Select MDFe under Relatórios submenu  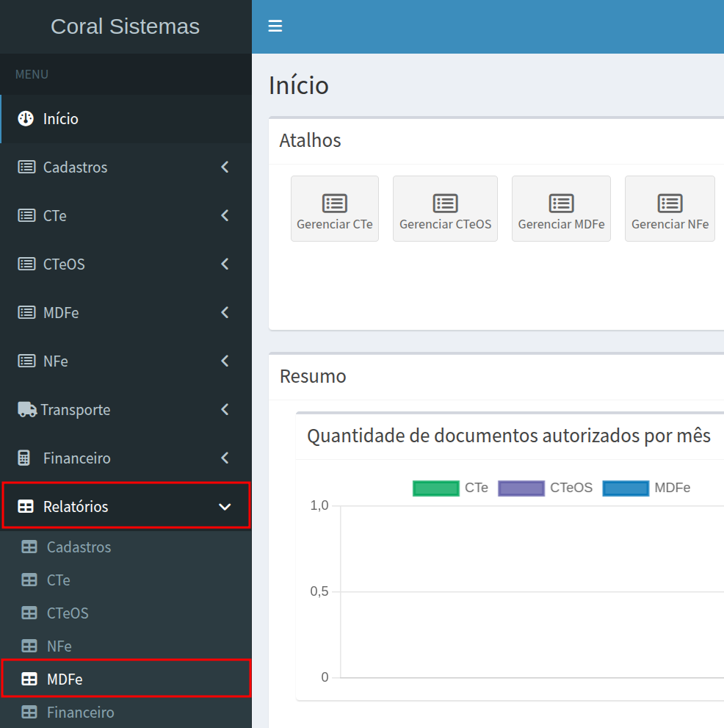tap(65, 680)
